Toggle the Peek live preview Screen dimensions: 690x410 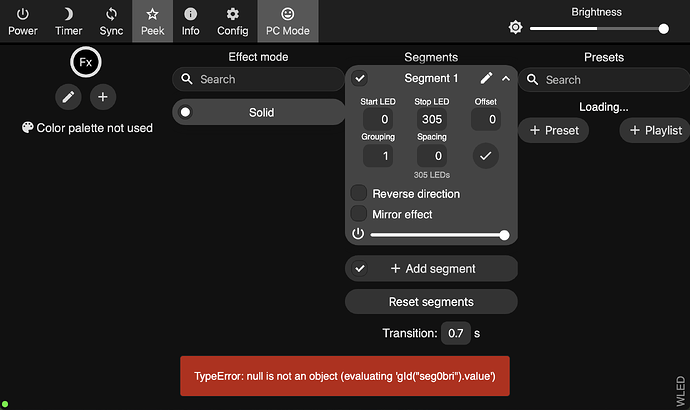point(152,22)
